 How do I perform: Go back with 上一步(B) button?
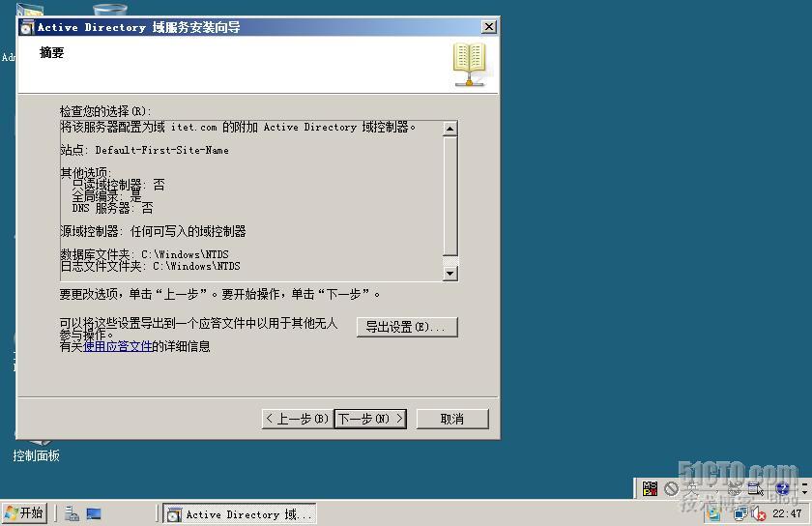point(298,419)
